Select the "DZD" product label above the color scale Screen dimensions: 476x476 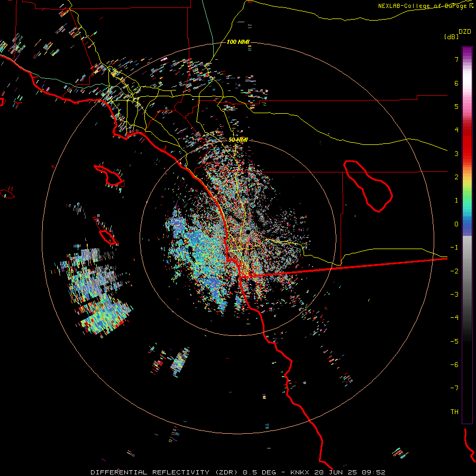(x=465, y=32)
